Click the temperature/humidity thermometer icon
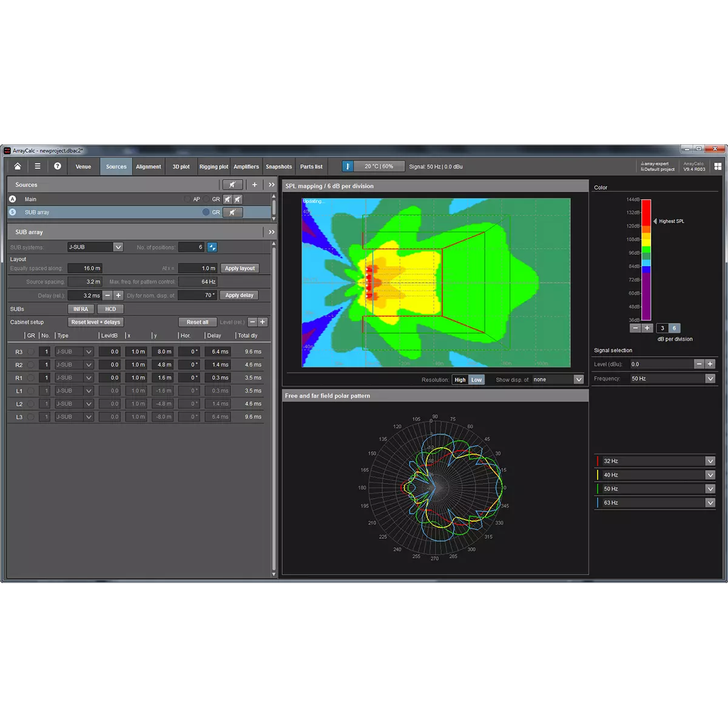The width and height of the screenshot is (728, 728). [x=348, y=166]
